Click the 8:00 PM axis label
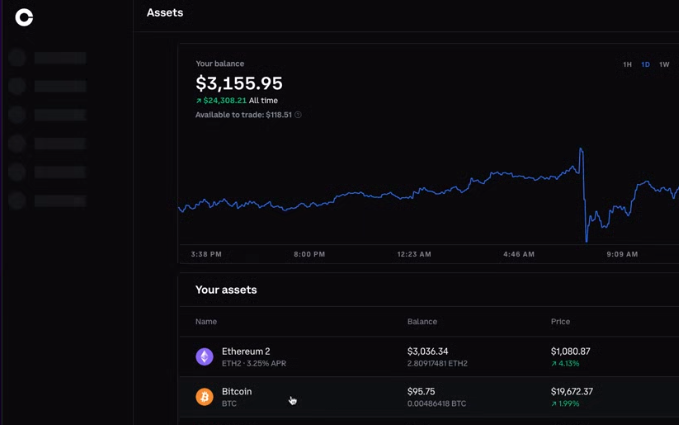 pyautogui.click(x=309, y=254)
